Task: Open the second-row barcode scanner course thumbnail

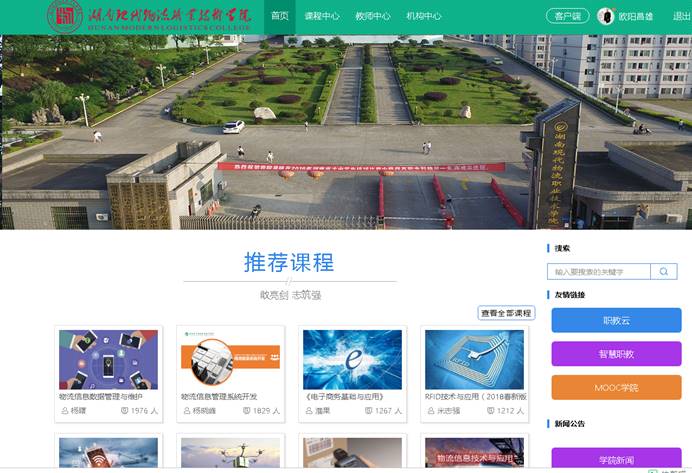Action: pos(352,453)
